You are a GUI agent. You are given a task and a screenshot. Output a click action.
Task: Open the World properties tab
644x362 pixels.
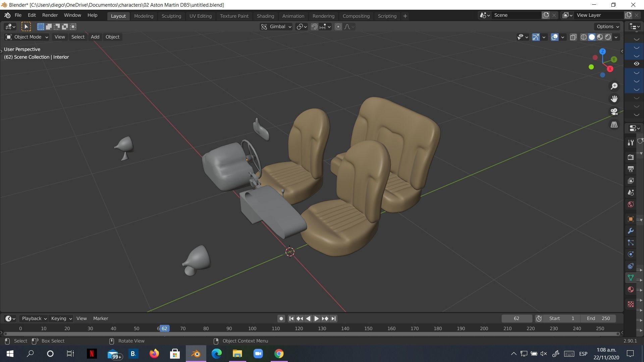(x=631, y=204)
